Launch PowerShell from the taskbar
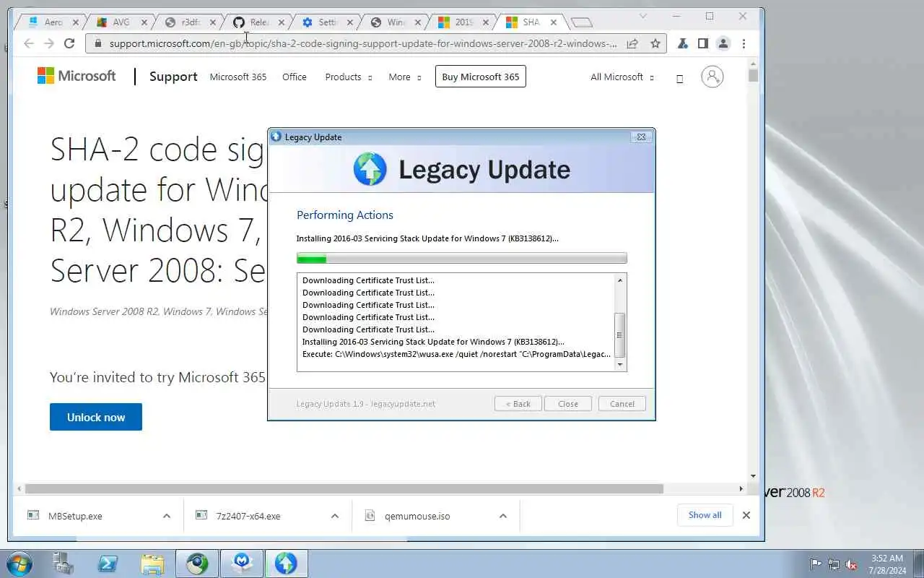The height and width of the screenshot is (578, 924). pyautogui.click(x=108, y=564)
